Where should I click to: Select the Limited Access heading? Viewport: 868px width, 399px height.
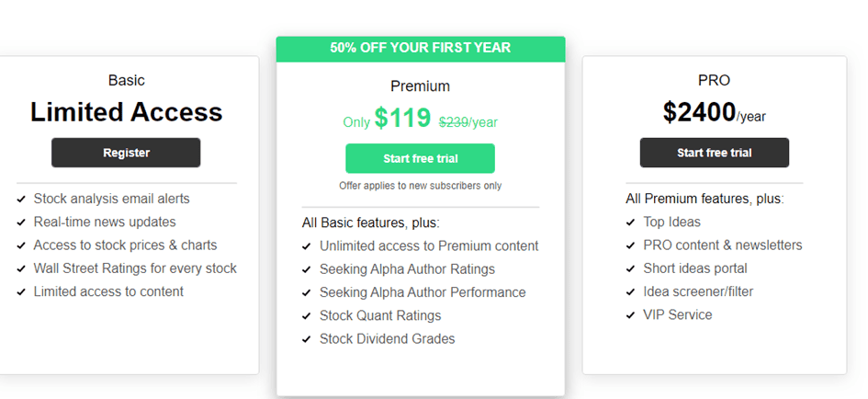pos(126,112)
